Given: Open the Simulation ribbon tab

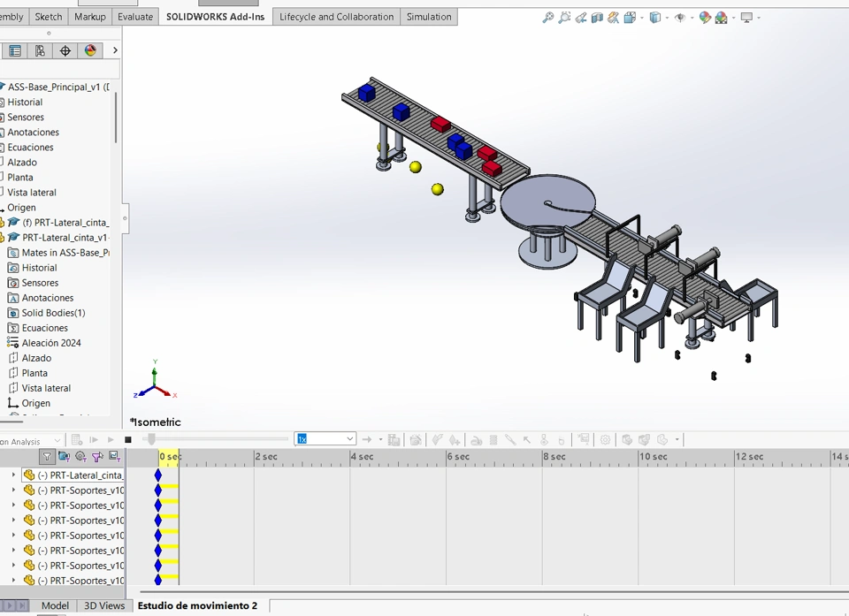Looking at the screenshot, I should click(429, 17).
